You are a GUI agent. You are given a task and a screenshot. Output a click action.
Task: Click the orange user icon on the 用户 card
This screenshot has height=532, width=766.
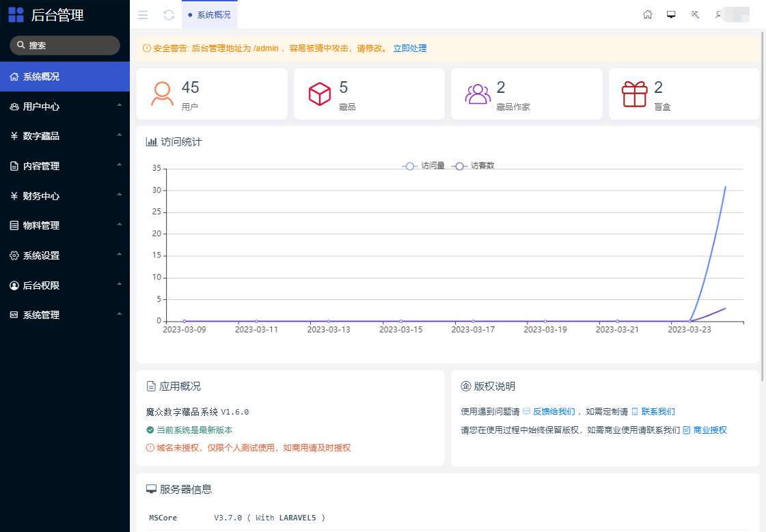coord(162,94)
